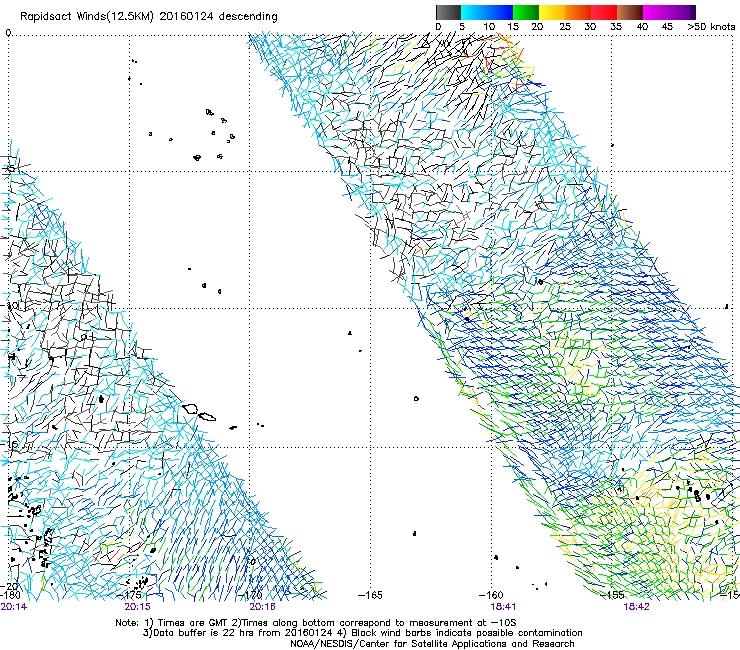Click the 'Times are GMT' note line

click(x=316, y=623)
